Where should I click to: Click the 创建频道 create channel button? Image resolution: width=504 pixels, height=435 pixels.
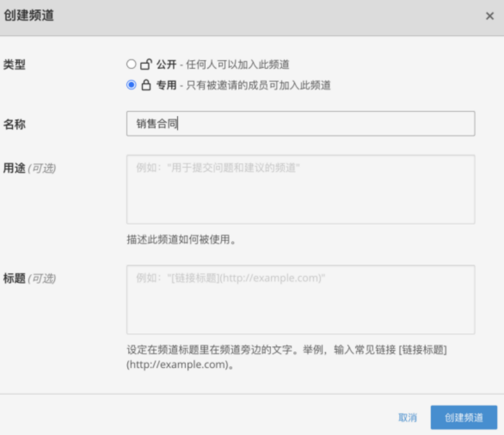click(464, 417)
